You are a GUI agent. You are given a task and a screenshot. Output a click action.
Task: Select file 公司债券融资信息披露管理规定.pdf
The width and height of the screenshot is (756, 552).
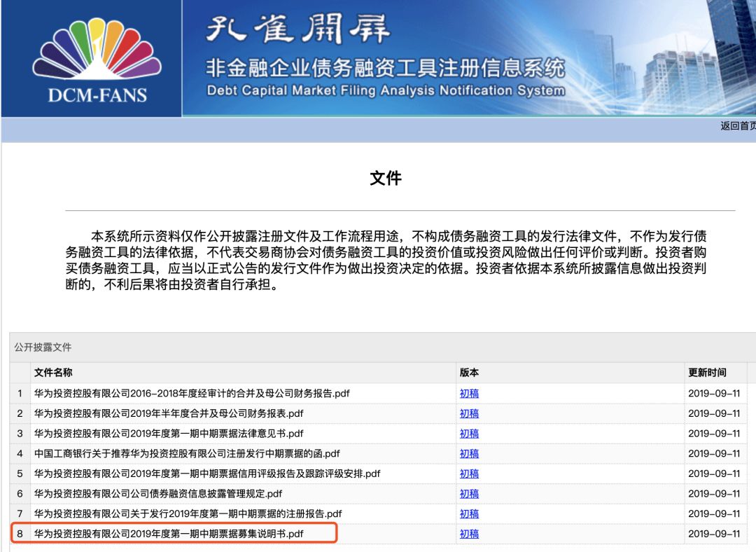tap(158, 494)
